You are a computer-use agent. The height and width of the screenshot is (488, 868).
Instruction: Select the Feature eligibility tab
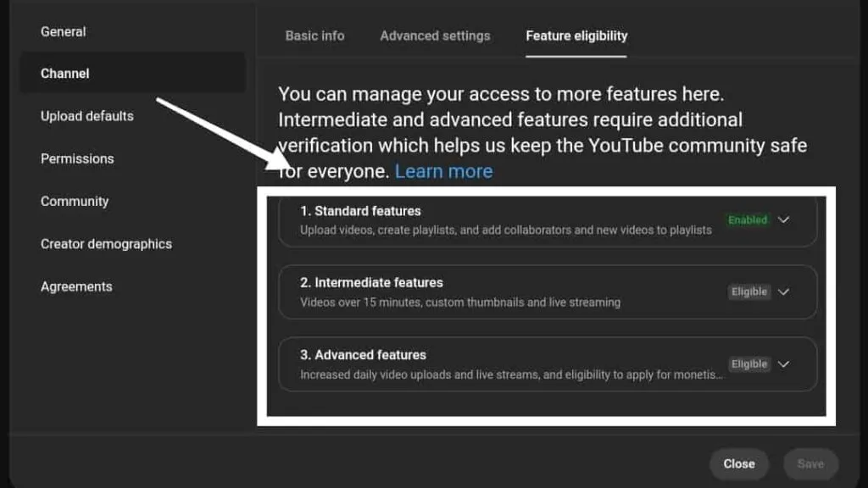(x=576, y=36)
